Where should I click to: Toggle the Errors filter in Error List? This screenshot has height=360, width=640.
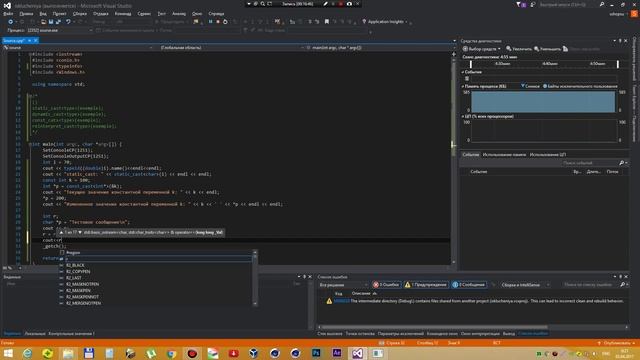[x=386, y=284]
